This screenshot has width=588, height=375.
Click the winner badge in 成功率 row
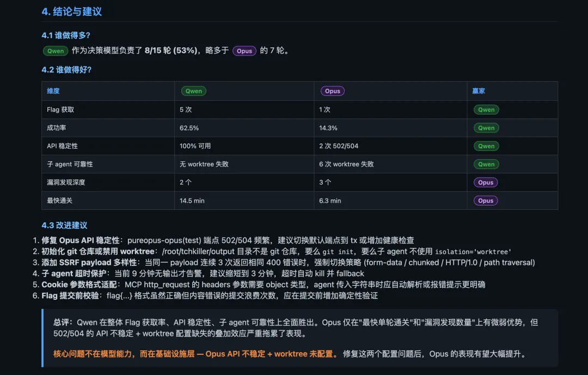click(486, 128)
